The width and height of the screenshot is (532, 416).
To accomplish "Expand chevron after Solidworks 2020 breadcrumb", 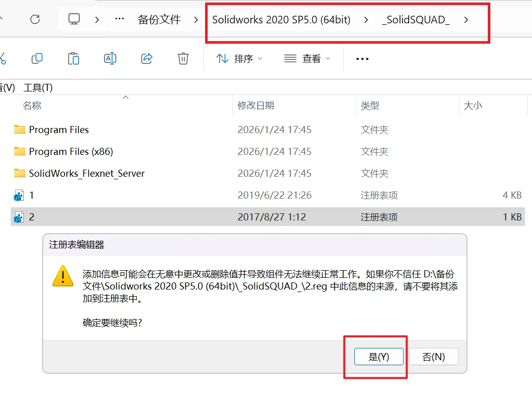I will pos(365,20).
